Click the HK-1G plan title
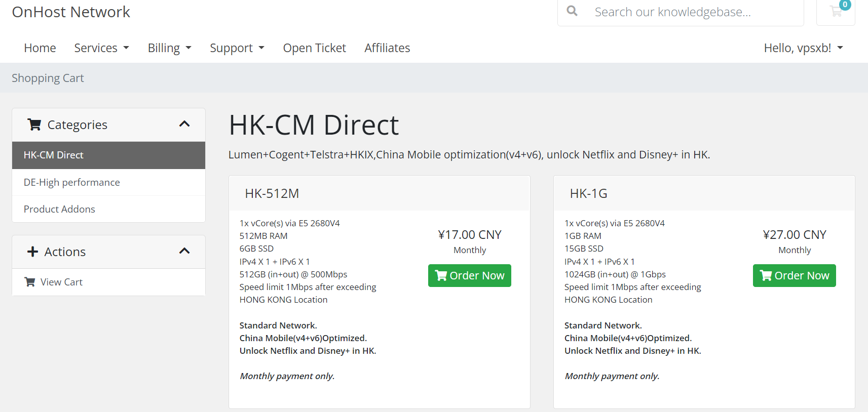The height and width of the screenshot is (412, 868). click(588, 193)
